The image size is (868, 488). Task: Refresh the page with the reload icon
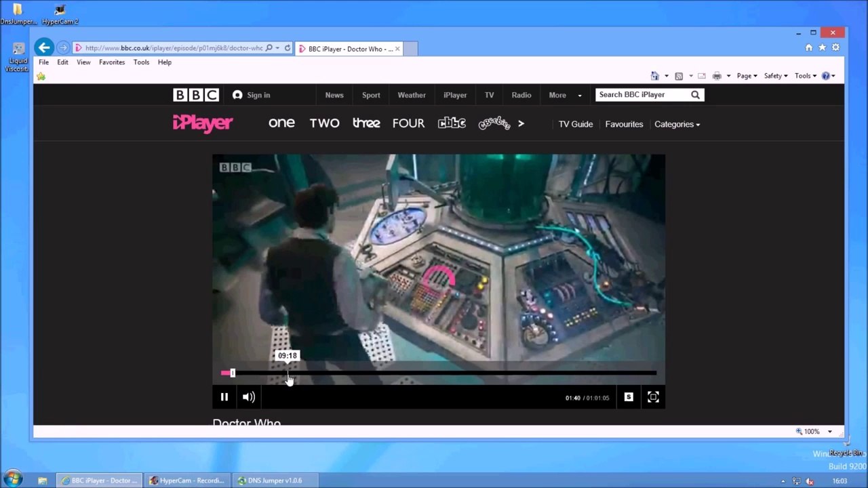[288, 48]
